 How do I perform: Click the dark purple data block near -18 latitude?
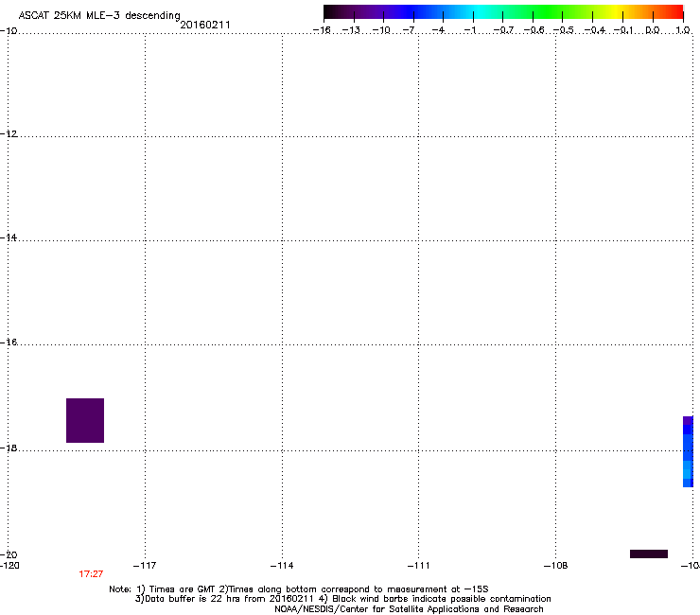(x=85, y=420)
